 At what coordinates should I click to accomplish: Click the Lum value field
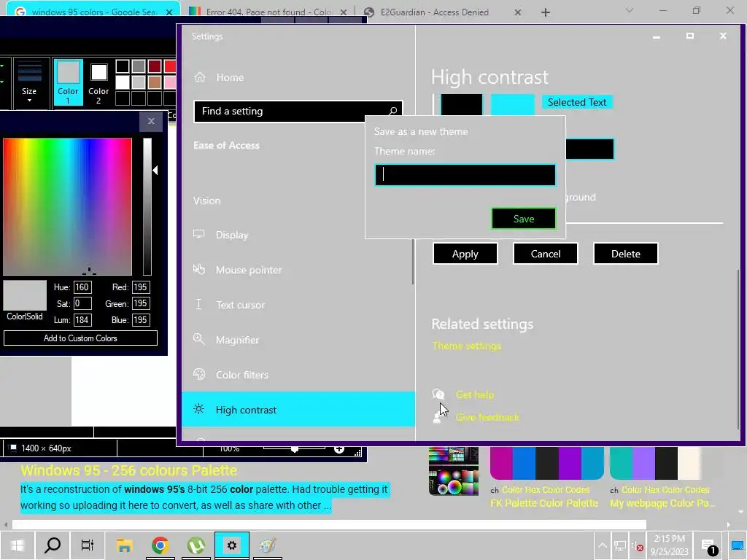point(82,320)
